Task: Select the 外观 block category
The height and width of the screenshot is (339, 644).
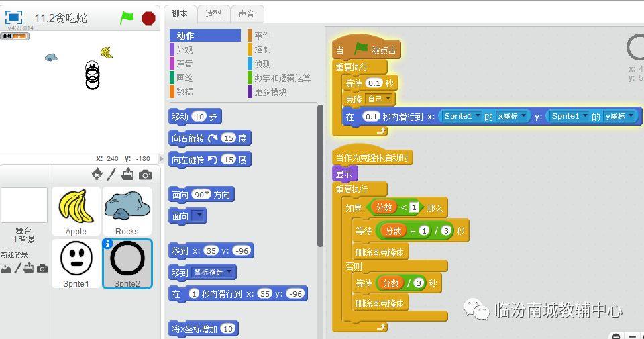Action: tap(184, 50)
